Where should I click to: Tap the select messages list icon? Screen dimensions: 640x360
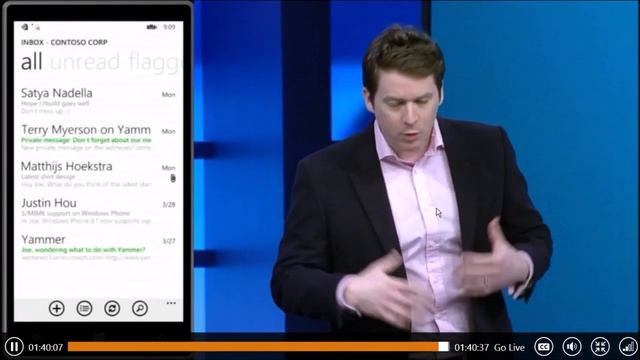pyautogui.click(x=84, y=308)
